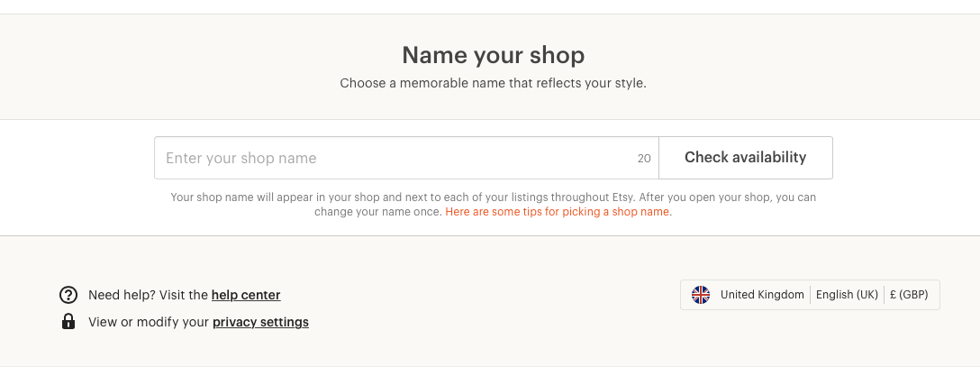Select the English (UK) language option
Screen dimensions: 980x367
pyautogui.click(x=847, y=295)
